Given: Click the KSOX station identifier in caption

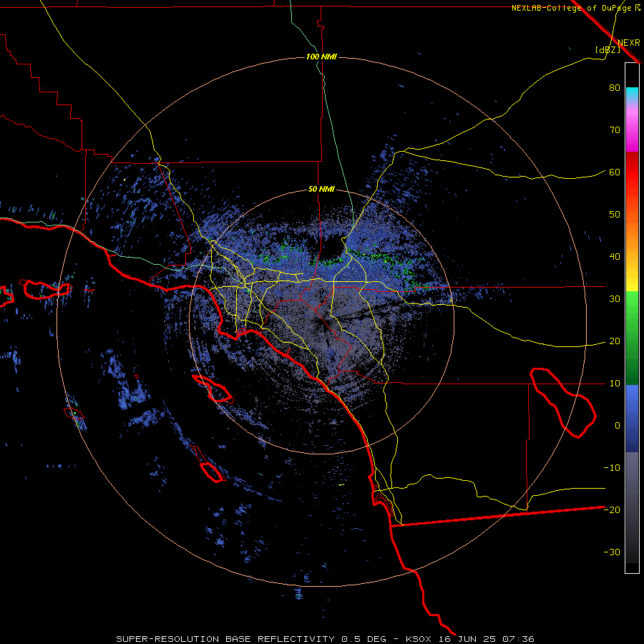Looking at the screenshot, I should pos(419,639).
